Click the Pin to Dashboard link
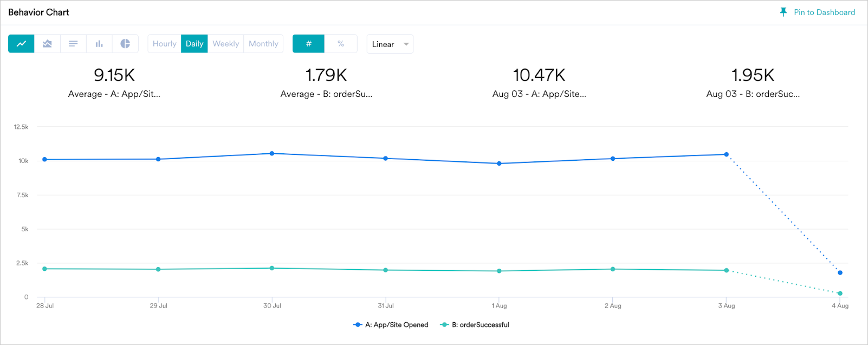868x345 pixels. click(824, 12)
